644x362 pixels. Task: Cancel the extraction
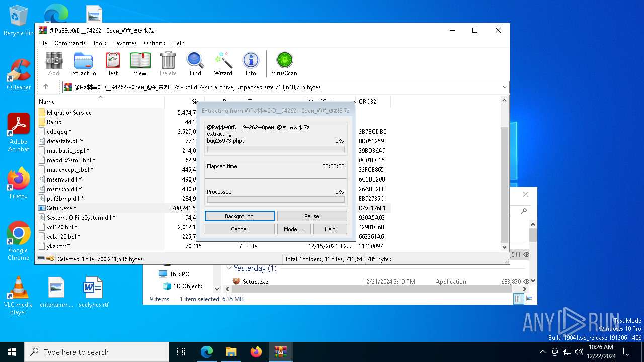pyautogui.click(x=239, y=229)
